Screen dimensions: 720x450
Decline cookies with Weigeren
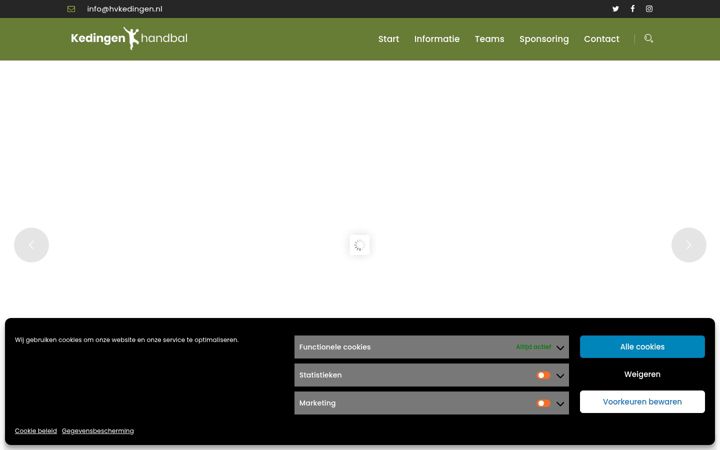(x=642, y=374)
